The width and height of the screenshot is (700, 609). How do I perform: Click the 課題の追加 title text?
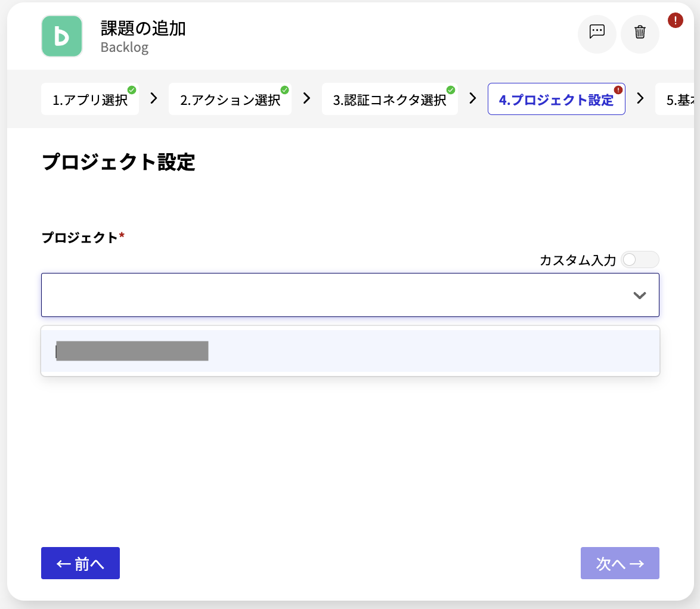click(x=143, y=28)
